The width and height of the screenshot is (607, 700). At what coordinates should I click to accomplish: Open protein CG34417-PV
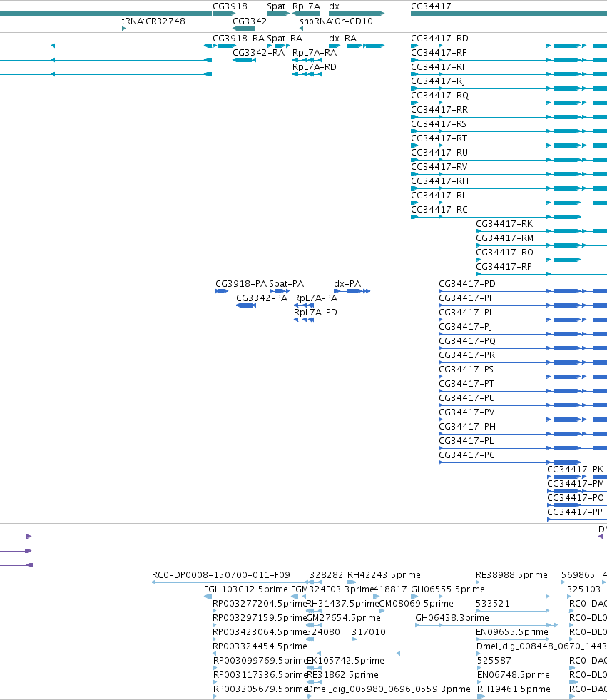467,412
